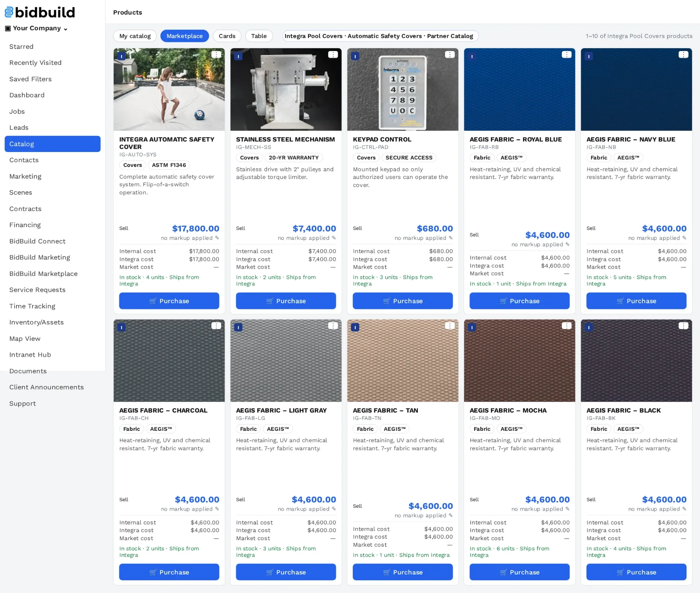Click Integra badge icon on Keypad Control image

tap(355, 56)
